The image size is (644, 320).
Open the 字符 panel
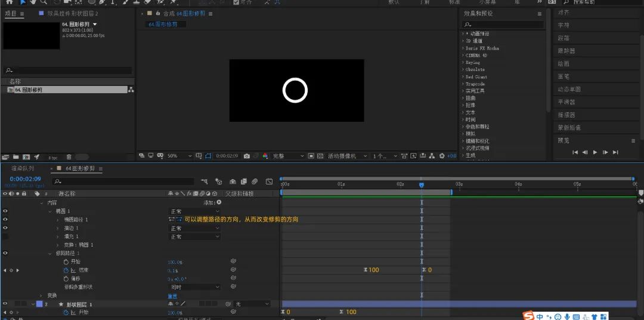click(x=563, y=25)
